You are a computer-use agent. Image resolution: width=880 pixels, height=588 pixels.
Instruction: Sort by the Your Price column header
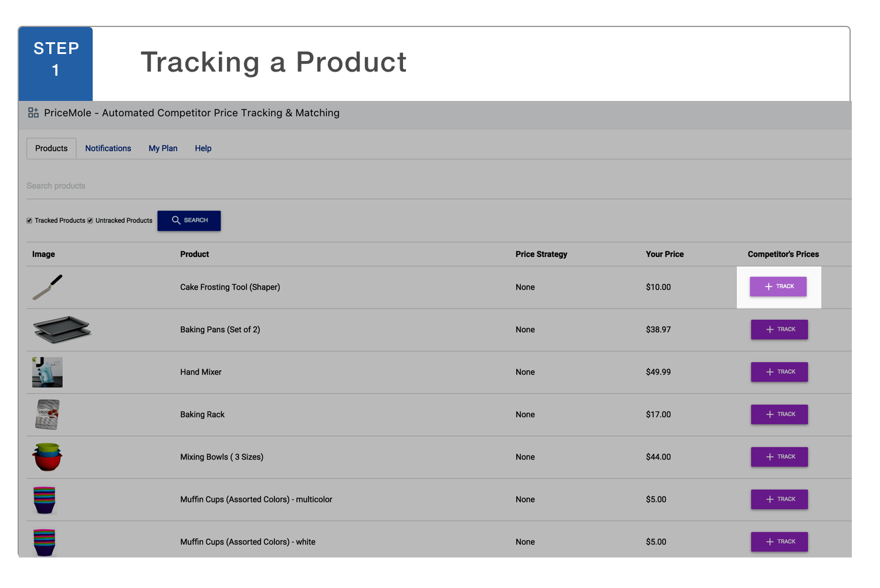coord(665,254)
